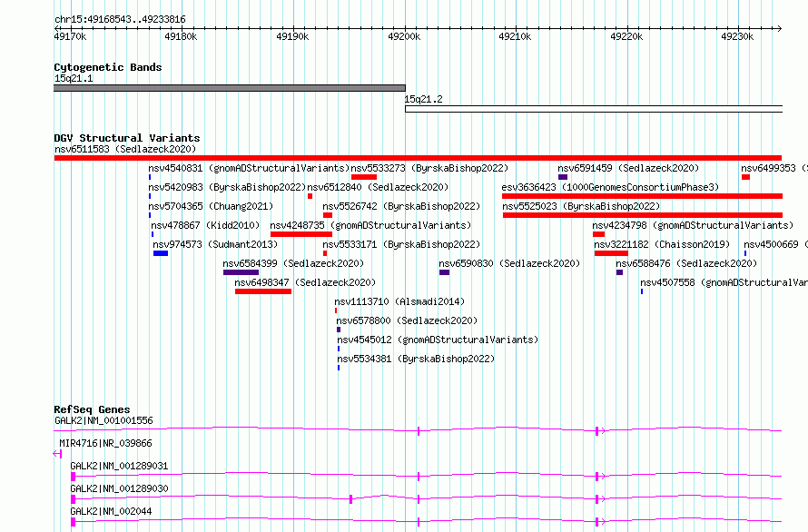Click the red bar under nsv4248735
This screenshot has width=808, height=532.
coord(301,234)
